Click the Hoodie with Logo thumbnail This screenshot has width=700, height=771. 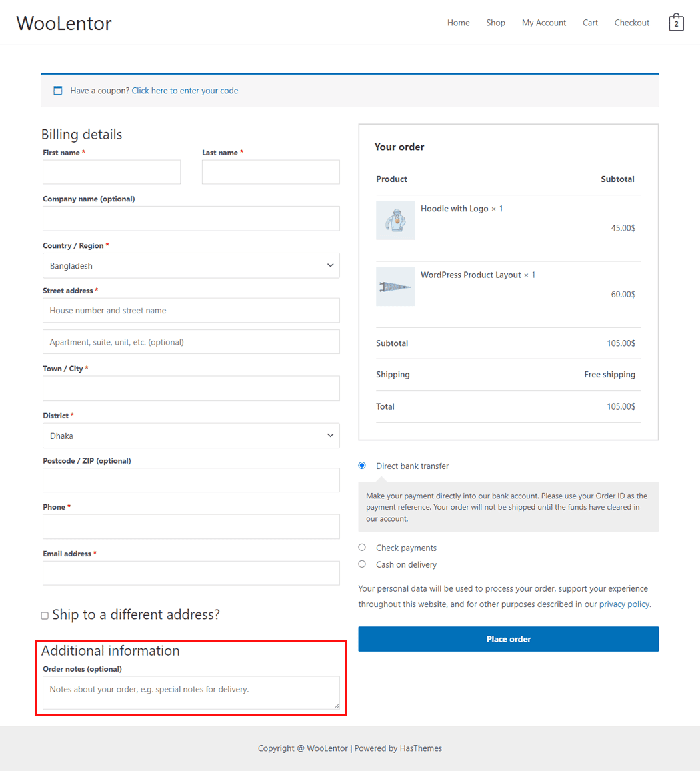pyautogui.click(x=395, y=220)
